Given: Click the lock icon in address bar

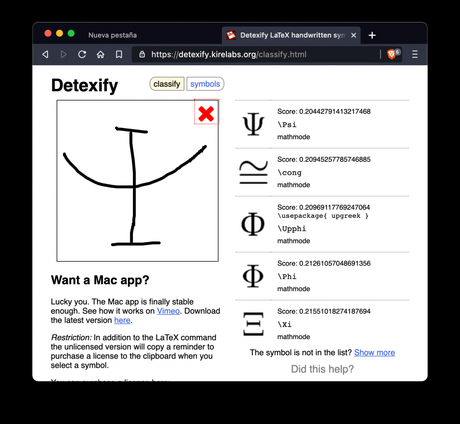Looking at the screenshot, I should pos(142,54).
